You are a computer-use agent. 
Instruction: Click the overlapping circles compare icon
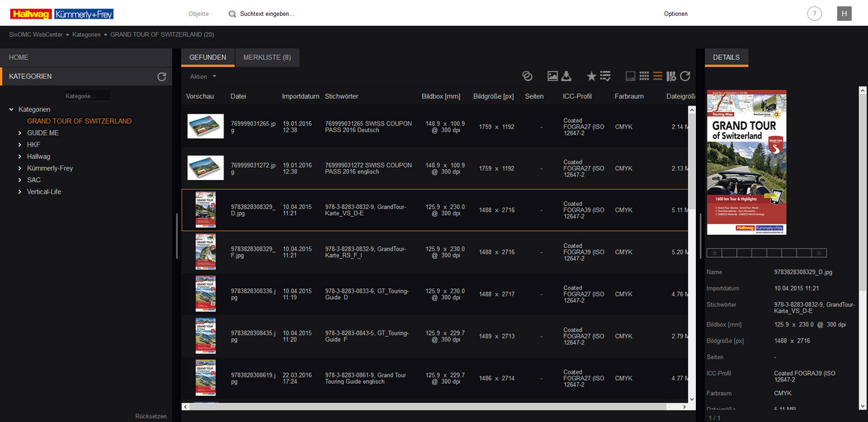point(527,76)
